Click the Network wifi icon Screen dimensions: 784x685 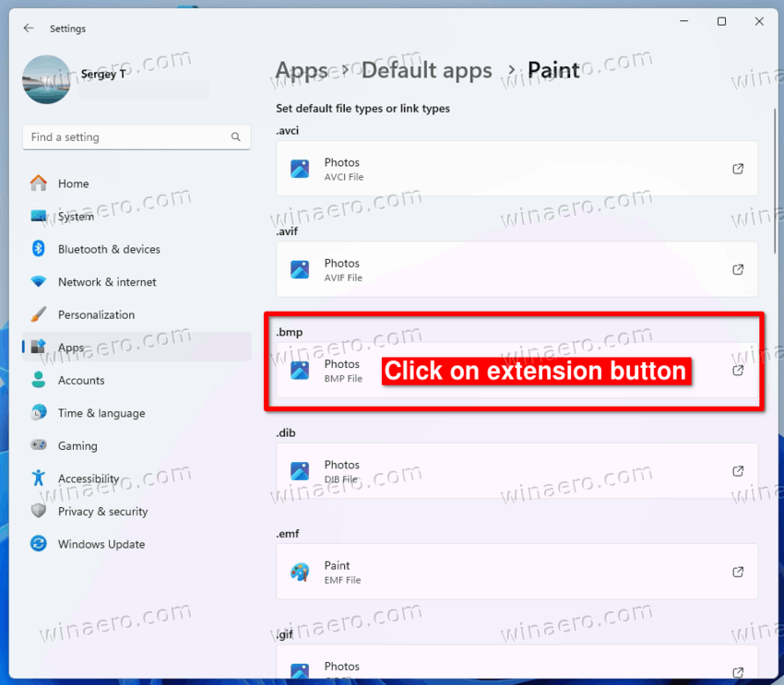tap(39, 281)
